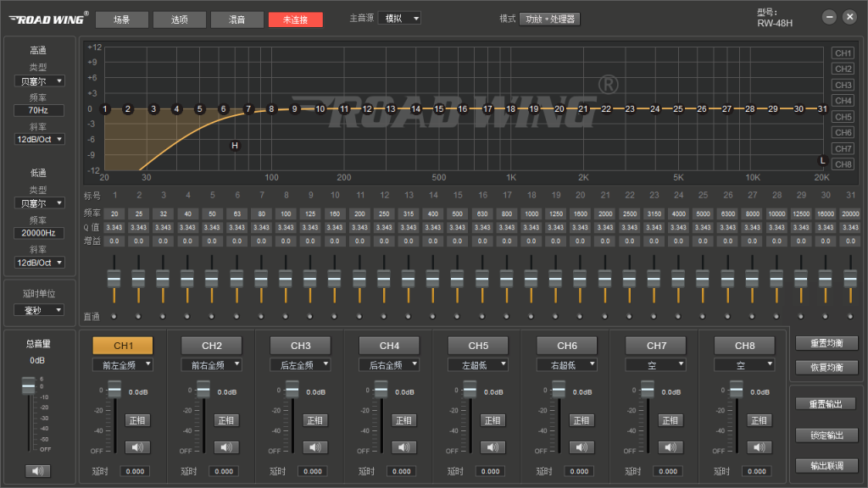Select EQ node 10 on the curve
Screen dimensions: 868x488
[x=320, y=109]
